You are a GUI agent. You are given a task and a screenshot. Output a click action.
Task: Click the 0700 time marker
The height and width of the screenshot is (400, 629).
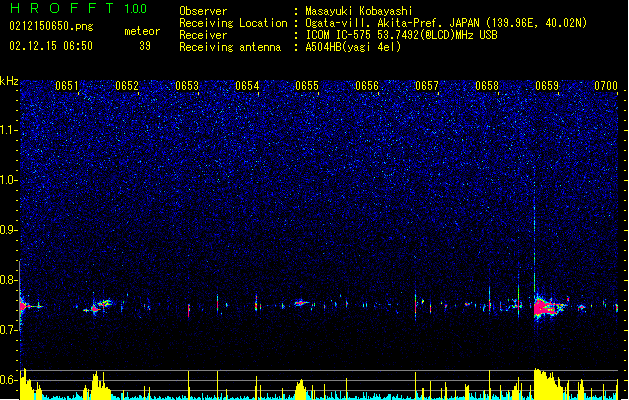pos(606,86)
